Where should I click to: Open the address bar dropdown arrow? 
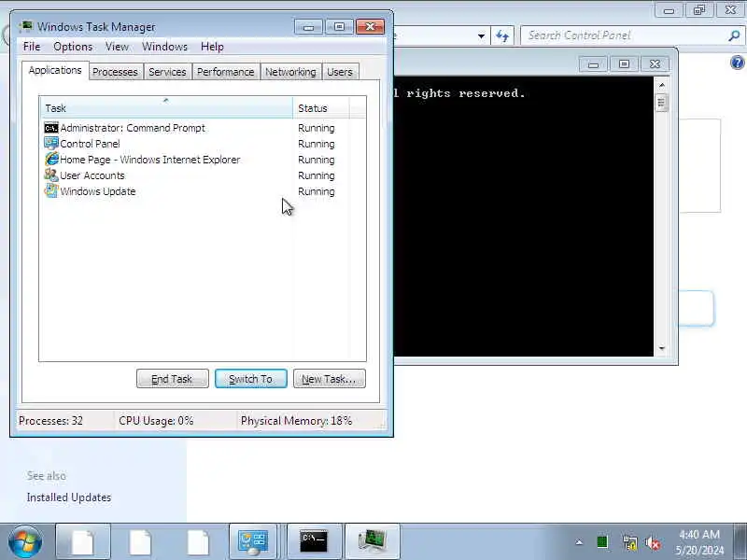tap(481, 36)
